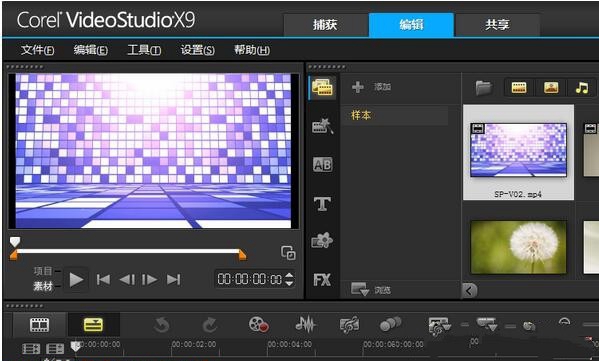Screen dimensions: 599x361
Task: Open the Track Motion icon
Action: (x=391, y=325)
